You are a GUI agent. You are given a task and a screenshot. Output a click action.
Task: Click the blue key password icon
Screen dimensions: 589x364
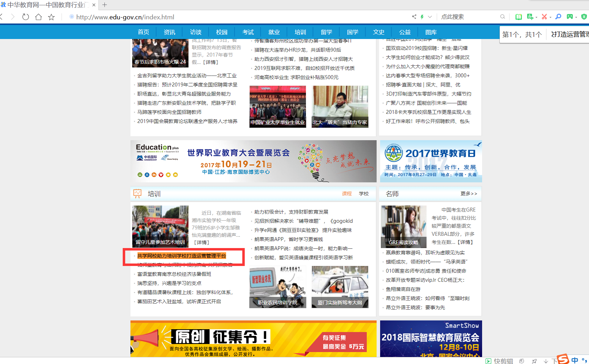(x=558, y=17)
